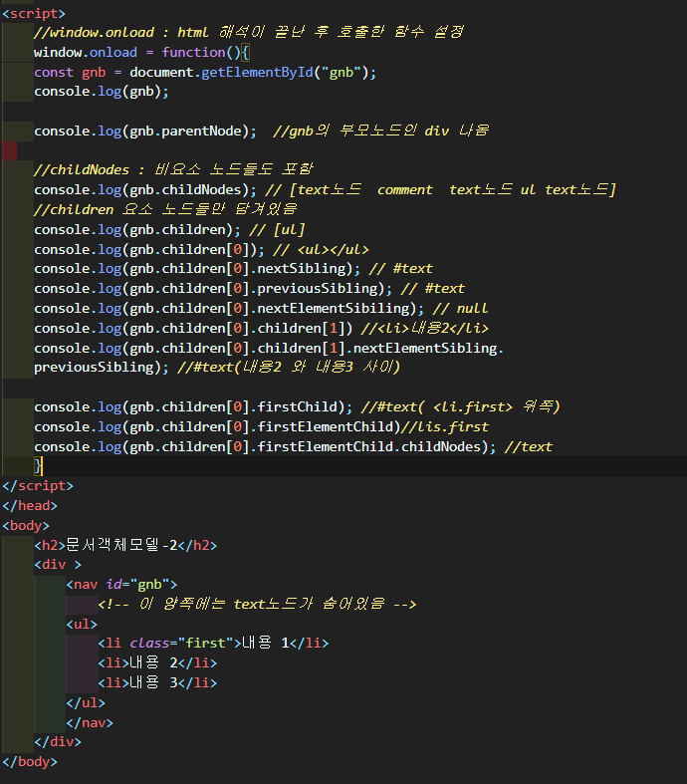Click gnb.childNodes in the log line
This screenshot has width=687, height=784.
pos(185,190)
